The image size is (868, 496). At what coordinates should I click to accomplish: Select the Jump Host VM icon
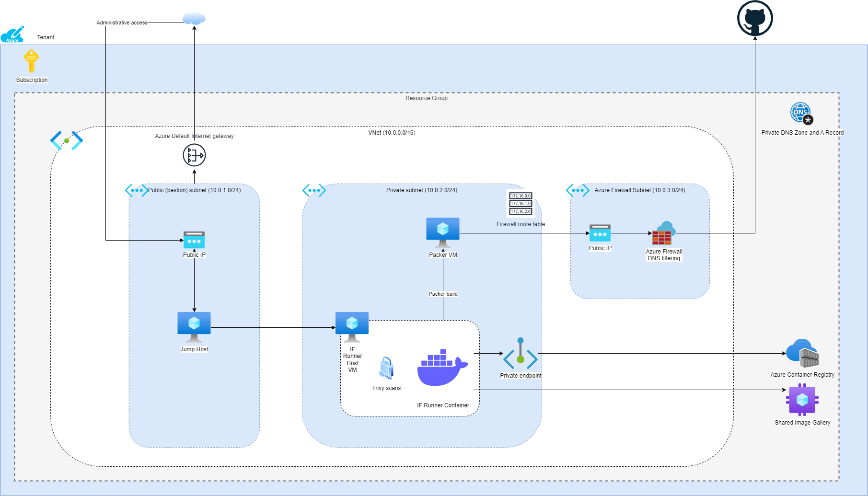point(194,327)
